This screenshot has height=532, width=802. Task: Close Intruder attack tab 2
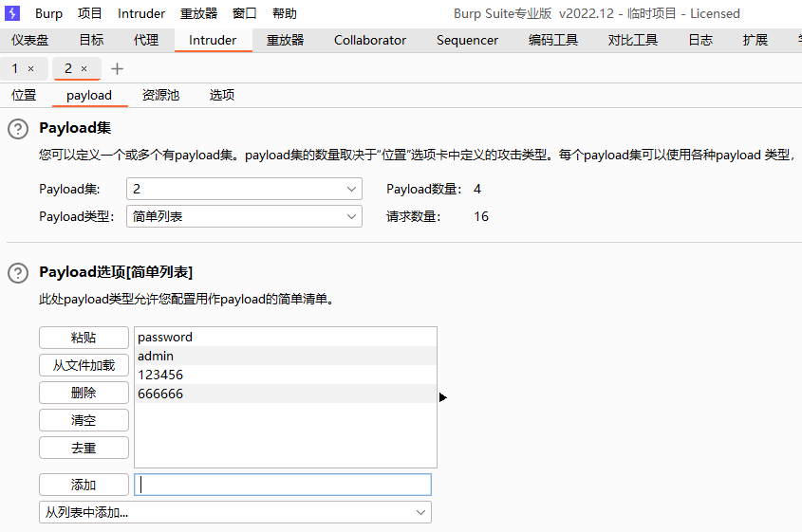tap(84, 68)
